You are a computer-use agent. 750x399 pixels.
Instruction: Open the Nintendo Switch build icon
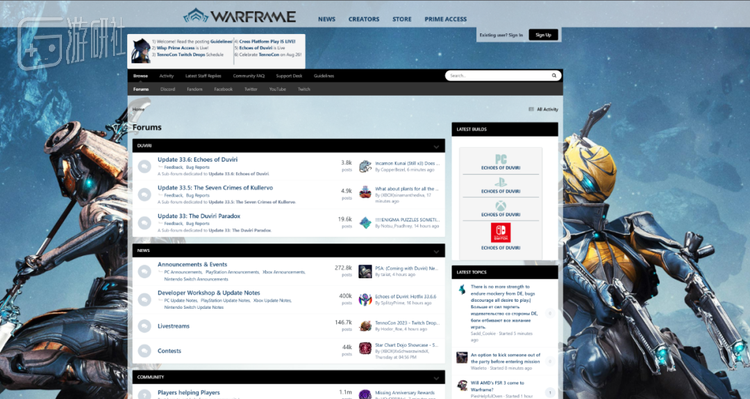501,233
